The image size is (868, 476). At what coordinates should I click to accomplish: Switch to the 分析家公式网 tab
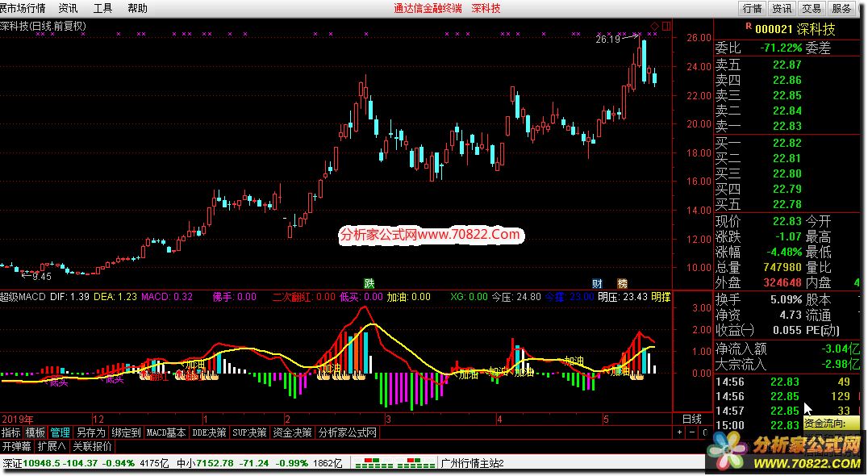348,432
